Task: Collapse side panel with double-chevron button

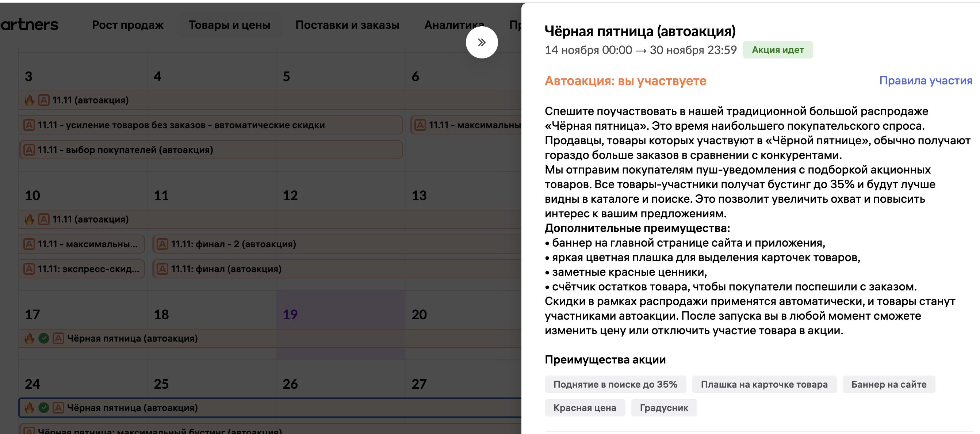Action: pos(481,42)
